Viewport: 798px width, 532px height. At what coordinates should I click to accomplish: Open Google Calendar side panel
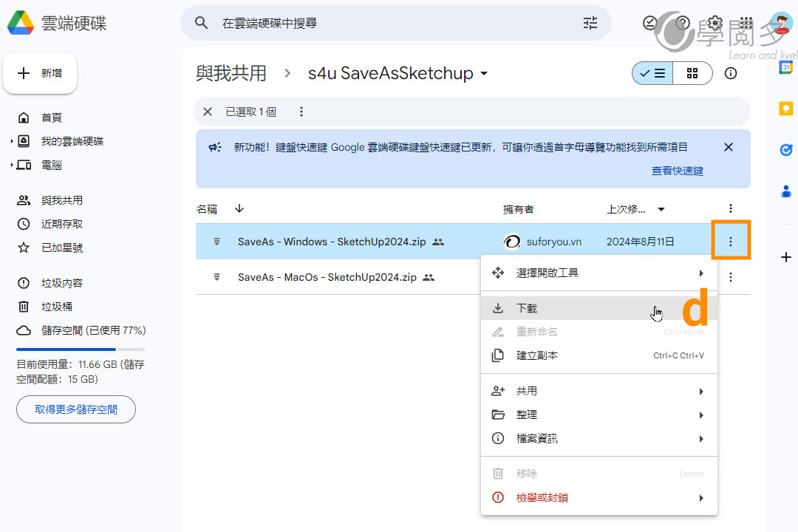[786, 66]
